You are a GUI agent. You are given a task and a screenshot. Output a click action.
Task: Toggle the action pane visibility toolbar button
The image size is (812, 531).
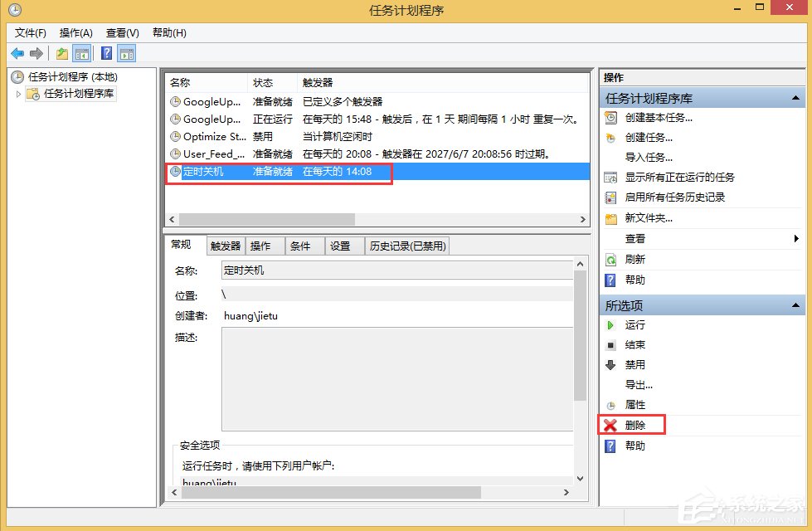coord(126,53)
